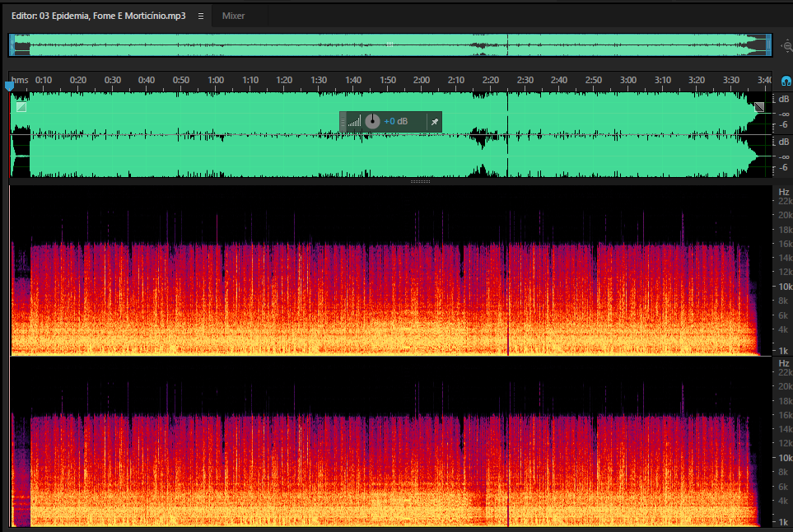Viewport: 793px width, 532px height.
Task: Click 10k on the upper spectrogram frequency scale
Action: pos(785,287)
